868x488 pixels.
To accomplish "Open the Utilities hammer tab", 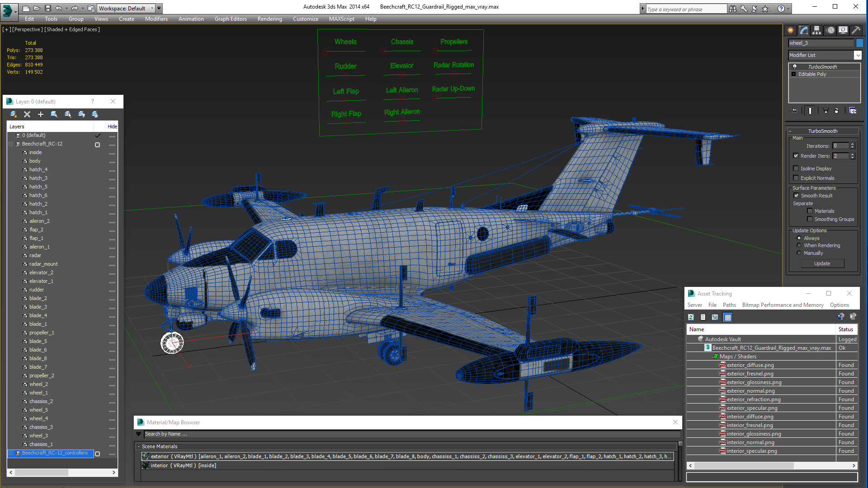I will pos(856,30).
